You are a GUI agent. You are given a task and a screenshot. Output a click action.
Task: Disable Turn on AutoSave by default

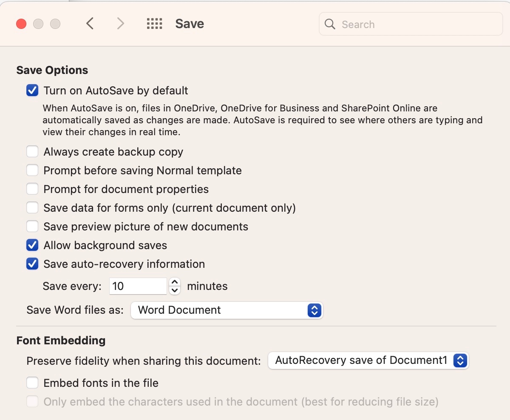32,91
